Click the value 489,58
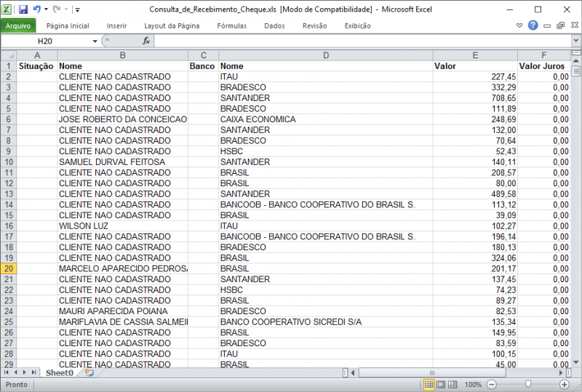This screenshot has height=392, width=582. (475, 193)
